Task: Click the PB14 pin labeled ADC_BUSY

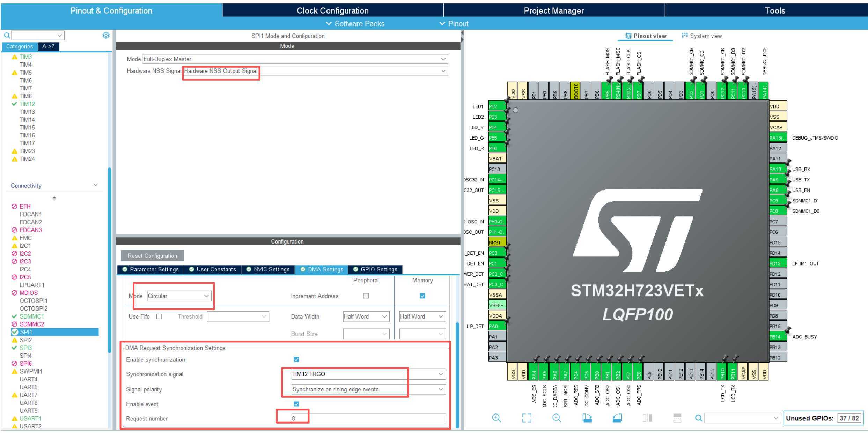Action: 778,337
